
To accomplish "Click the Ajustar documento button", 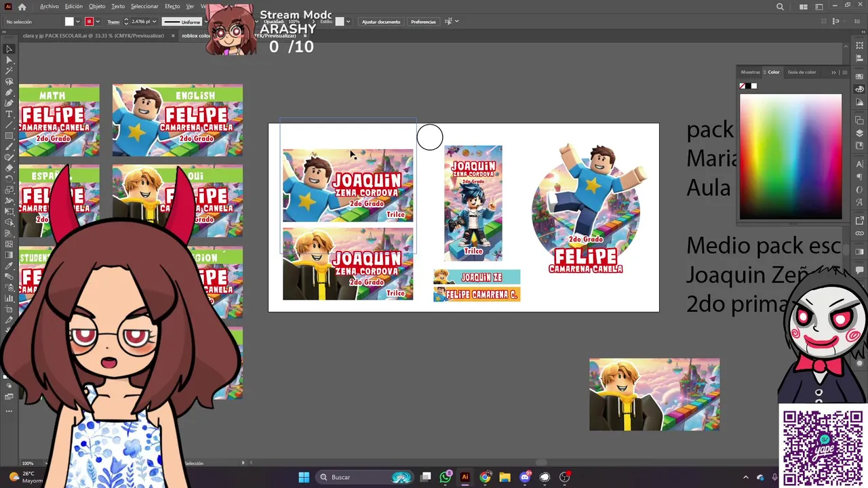I will pos(381,22).
